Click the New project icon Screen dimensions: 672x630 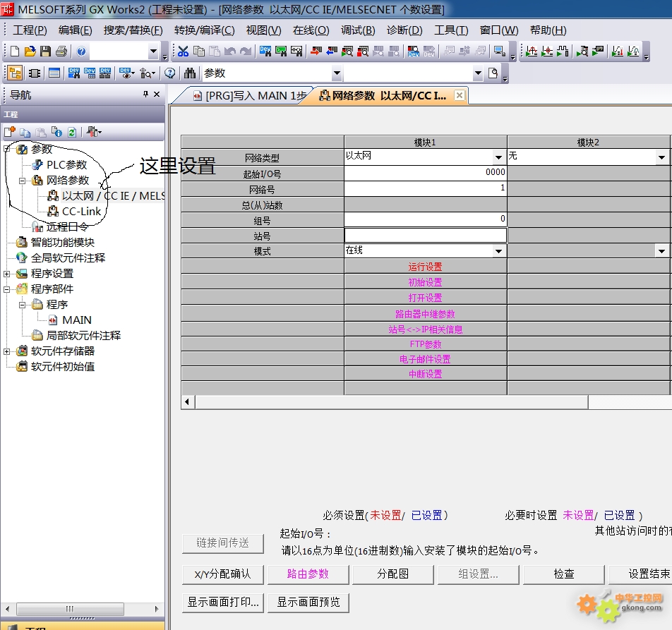click(15, 52)
